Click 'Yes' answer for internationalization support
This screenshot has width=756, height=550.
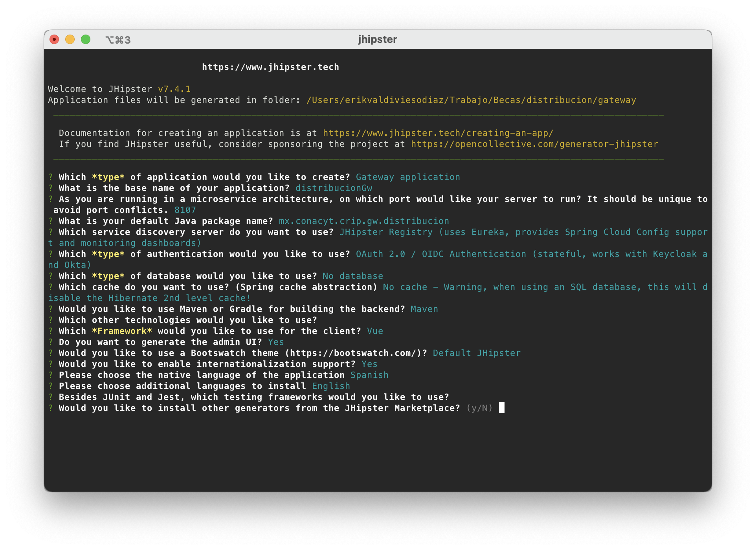[369, 364]
